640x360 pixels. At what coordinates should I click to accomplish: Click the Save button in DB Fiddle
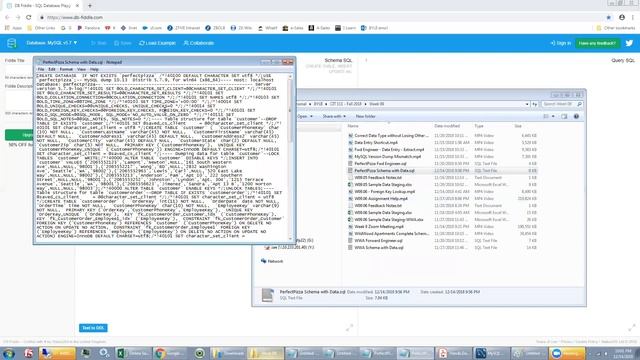tap(123, 43)
